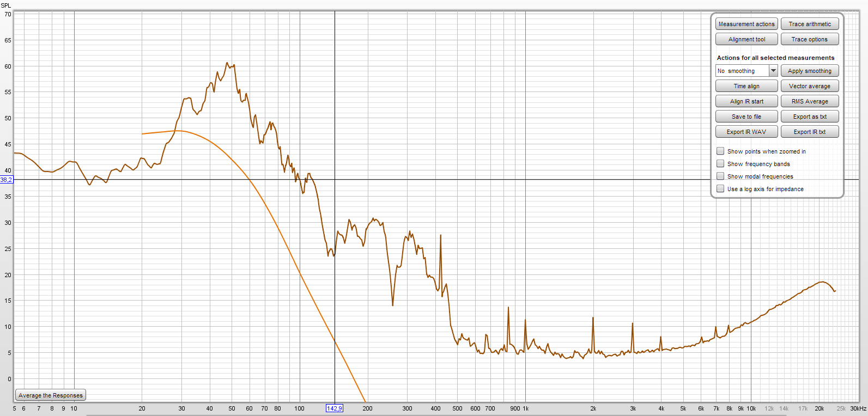
Task: Click the Time align button
Action: coord(746,86)
